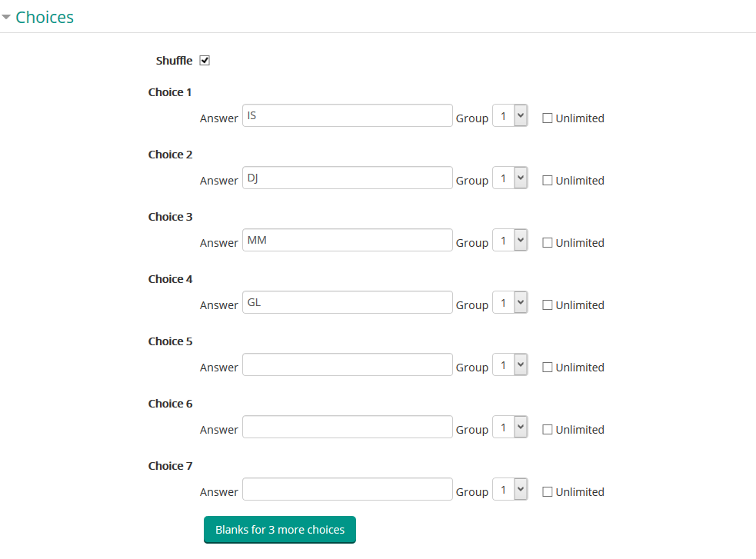Viewport: 756px width, 559px height.
Task: Open the Group dropdown for Choice 2
Action: coord(510,177)
